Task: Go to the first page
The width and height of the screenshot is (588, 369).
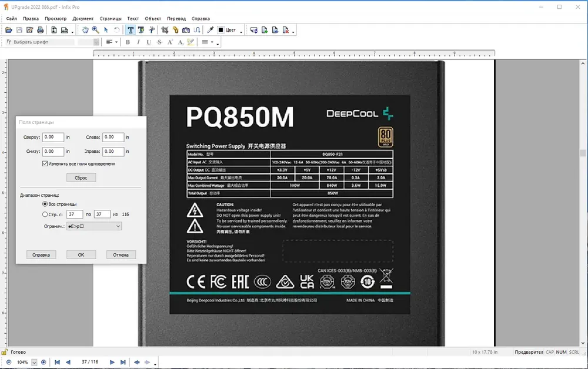Action: coord(57,363)
